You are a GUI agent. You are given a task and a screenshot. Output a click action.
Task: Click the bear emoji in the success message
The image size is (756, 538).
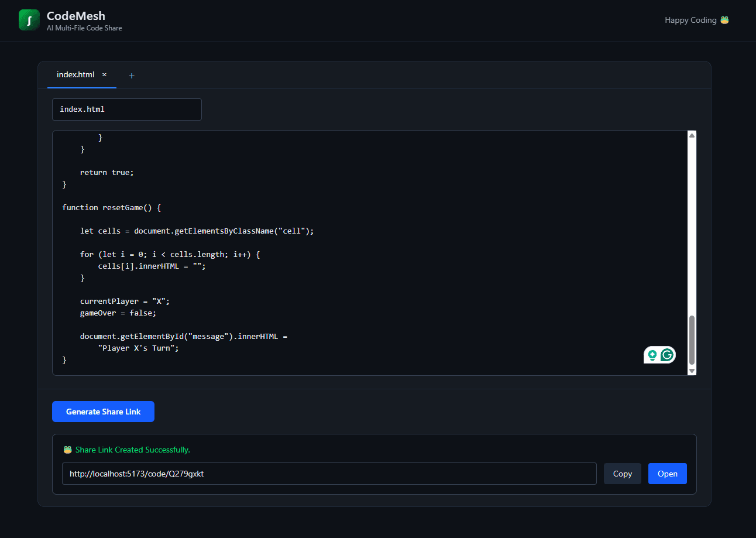click(67, 450)
